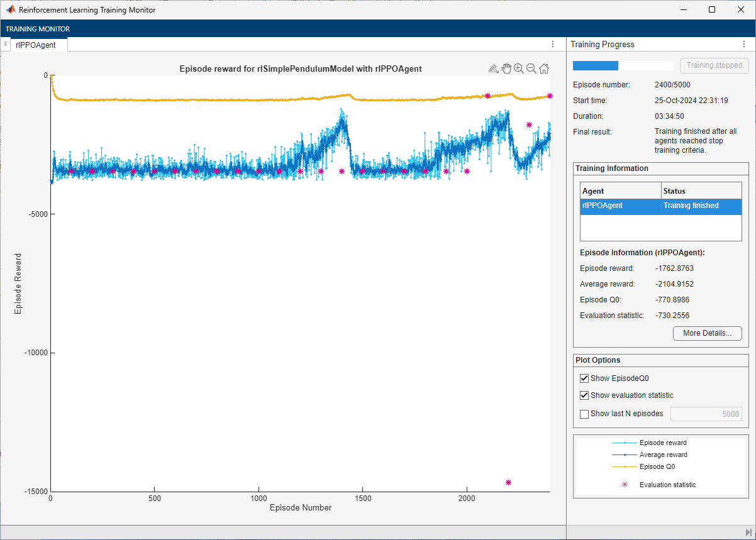Click the export axes icon above plot
This screenshot has height=540, width=756.
coord(494,69)
